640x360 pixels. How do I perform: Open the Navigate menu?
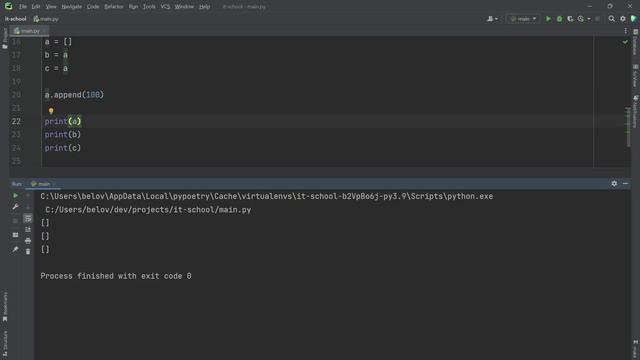click(71, 7)
